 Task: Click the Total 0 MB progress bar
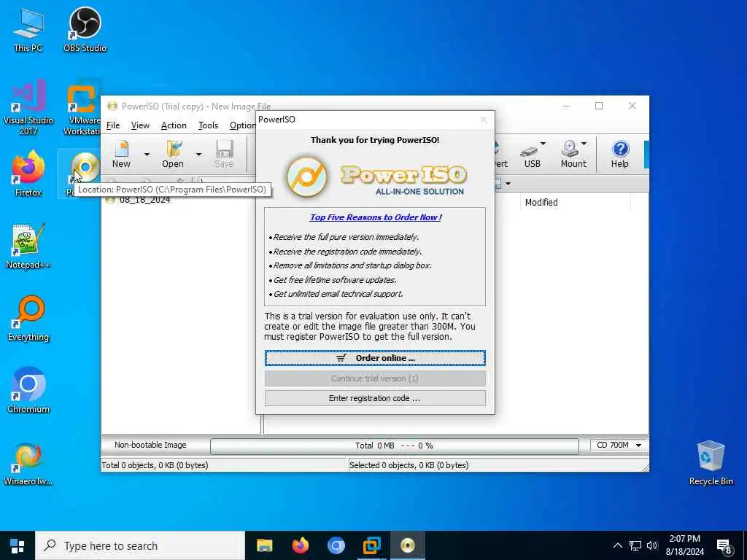tap(394, 446)
